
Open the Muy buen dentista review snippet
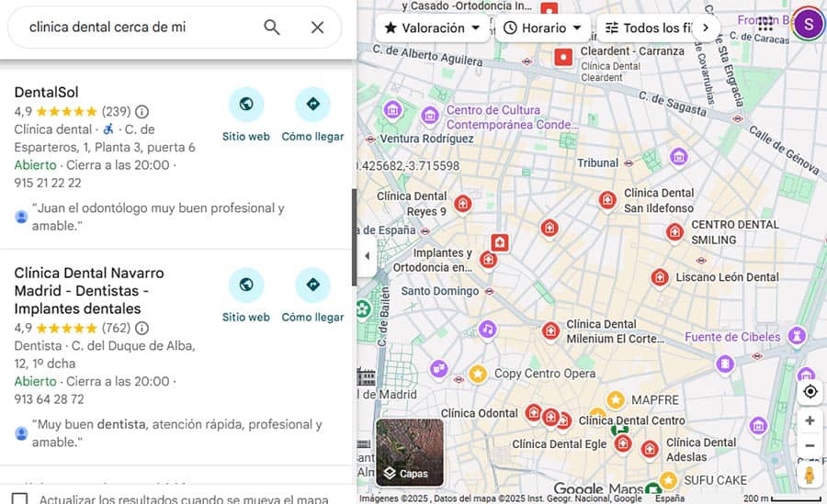[177, 433]
